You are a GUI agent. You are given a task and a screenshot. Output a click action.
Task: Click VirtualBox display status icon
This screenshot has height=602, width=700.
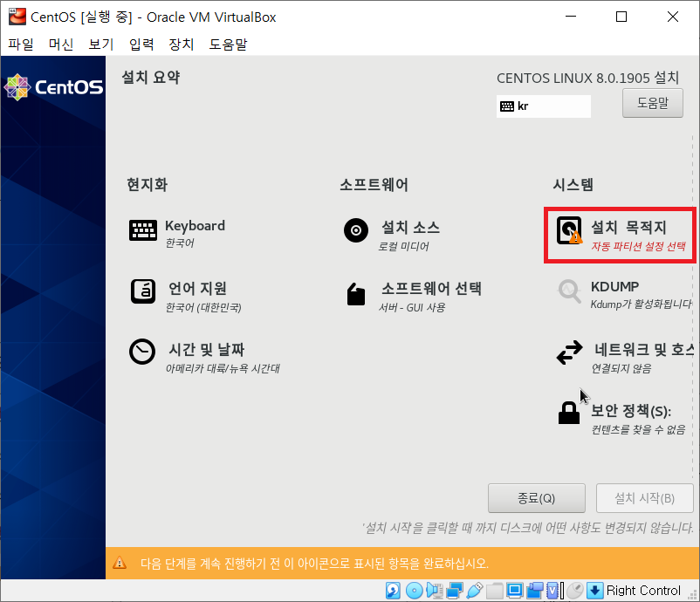coord(515,591)
